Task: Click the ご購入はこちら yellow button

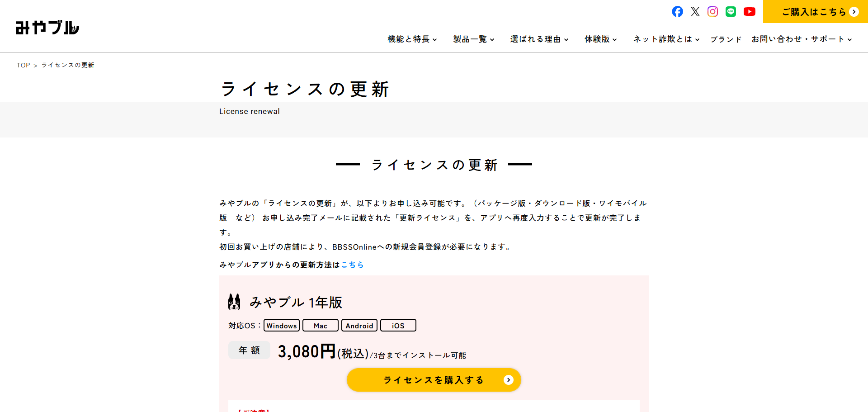Action: 815,12
